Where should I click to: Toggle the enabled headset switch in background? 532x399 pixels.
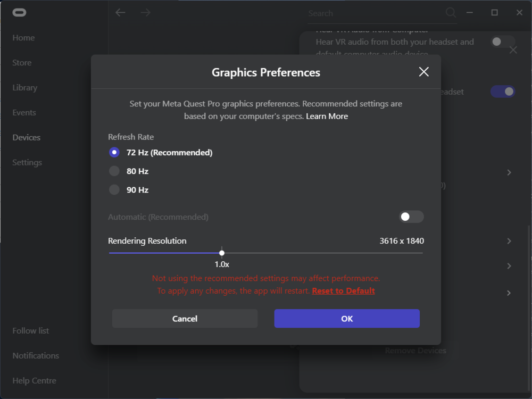503,92
